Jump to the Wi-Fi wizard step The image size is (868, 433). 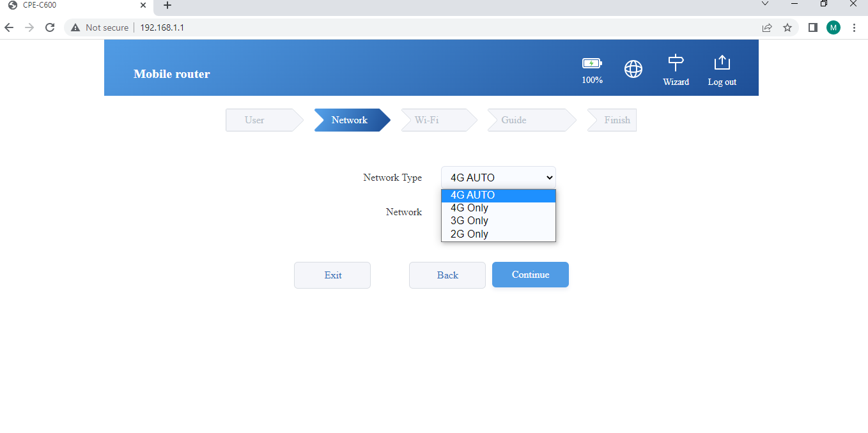point(438,120)
